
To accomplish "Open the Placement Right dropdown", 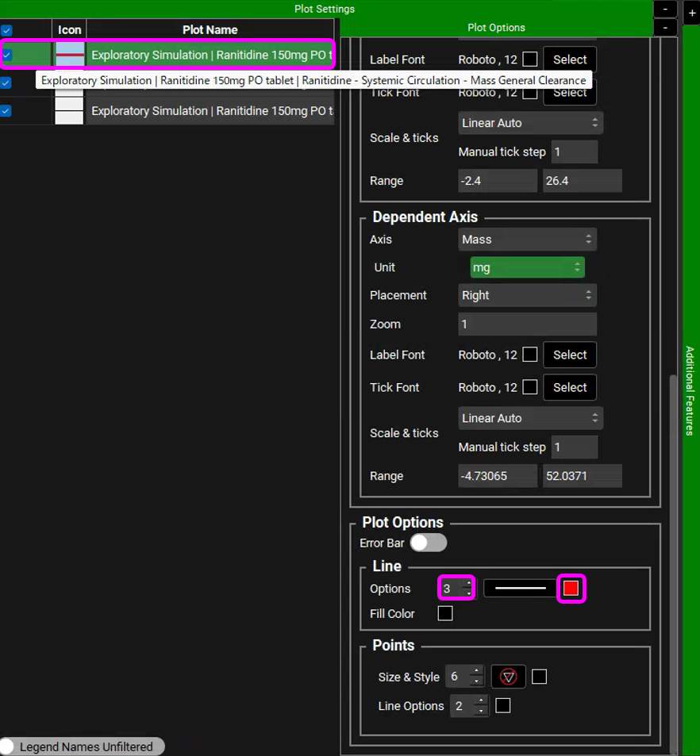I will [x=527, y=295].
